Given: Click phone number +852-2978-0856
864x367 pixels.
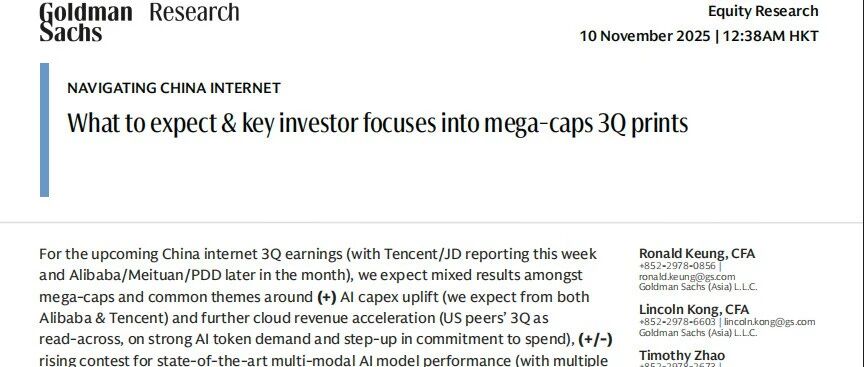Looking at the screenshot, I should 677,266.
